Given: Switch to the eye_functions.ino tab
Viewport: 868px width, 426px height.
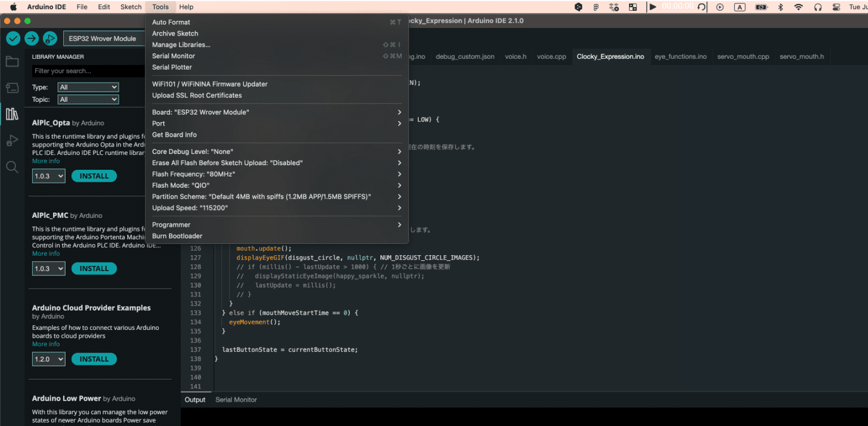Looking at the screenshot, I should [680, 57].
